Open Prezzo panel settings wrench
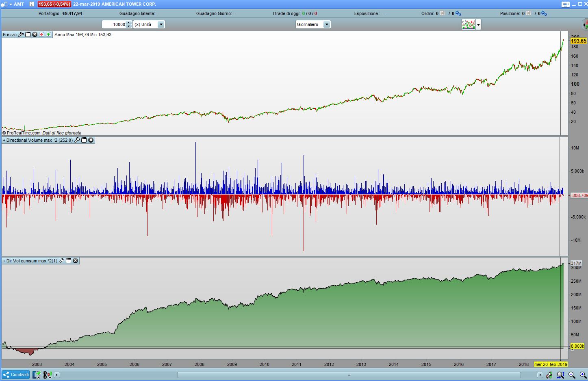This screenshot has width=588, height=381. tap(21, 35)
